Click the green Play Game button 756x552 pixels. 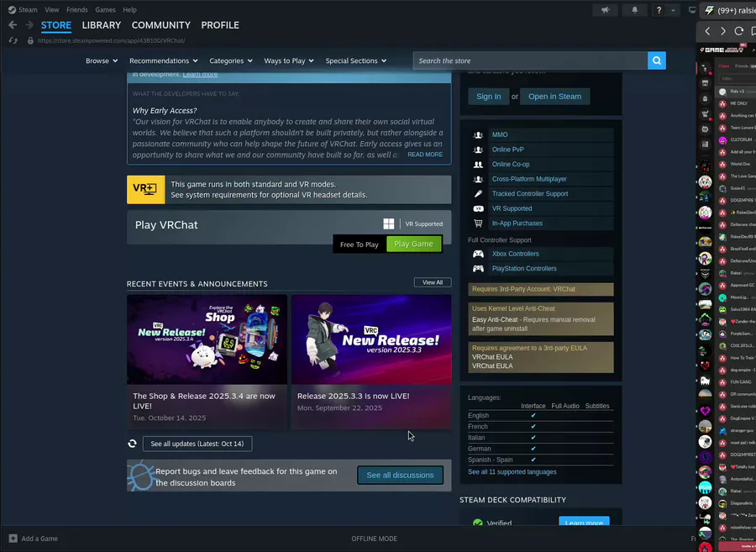tap(413, 244)
